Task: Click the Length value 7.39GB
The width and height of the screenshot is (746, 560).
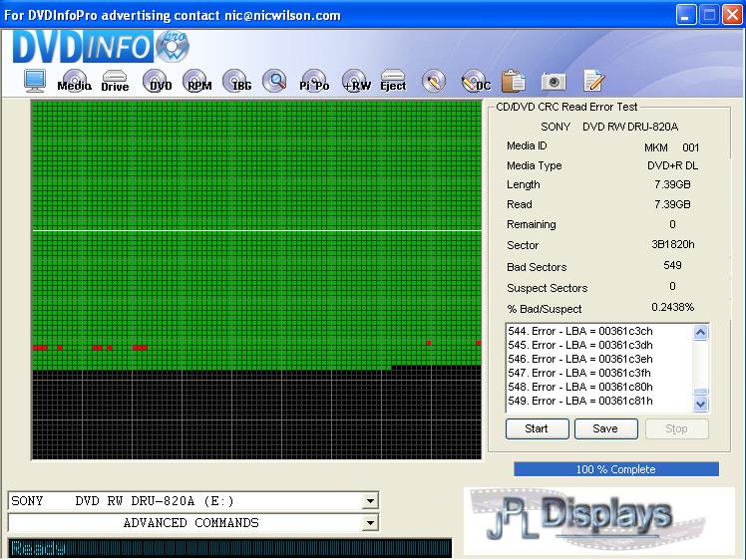Action: pos(672,184)
